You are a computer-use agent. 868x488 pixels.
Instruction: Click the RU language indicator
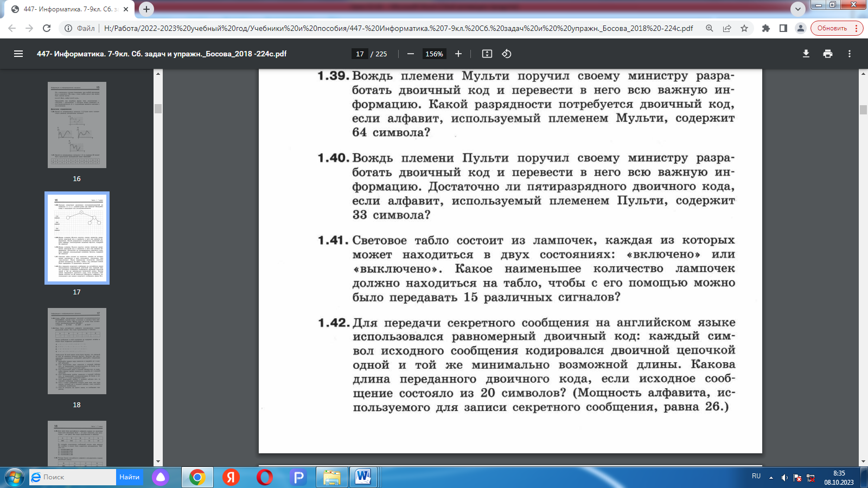click(x=756, y=476)
